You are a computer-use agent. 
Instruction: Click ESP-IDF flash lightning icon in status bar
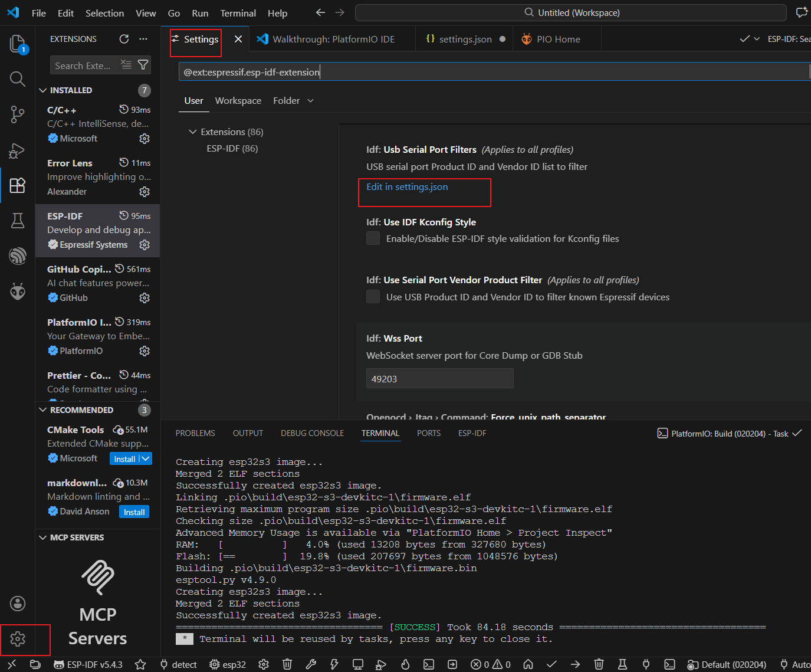point(334,664)
